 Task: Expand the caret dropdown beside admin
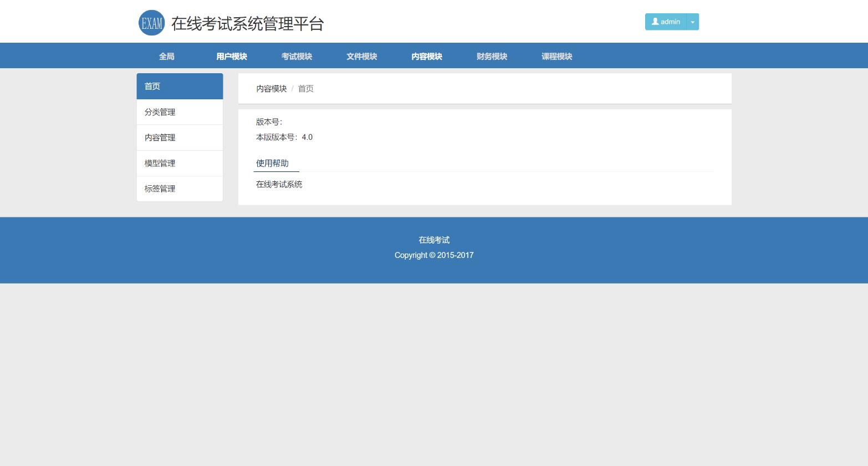(x=692, y=22)
